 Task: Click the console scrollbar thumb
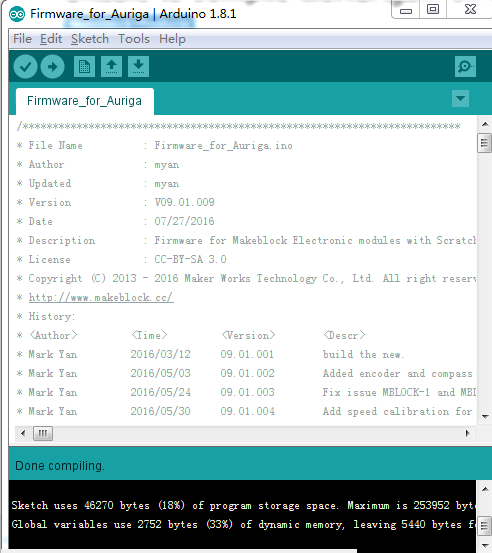tap(484, 526)
